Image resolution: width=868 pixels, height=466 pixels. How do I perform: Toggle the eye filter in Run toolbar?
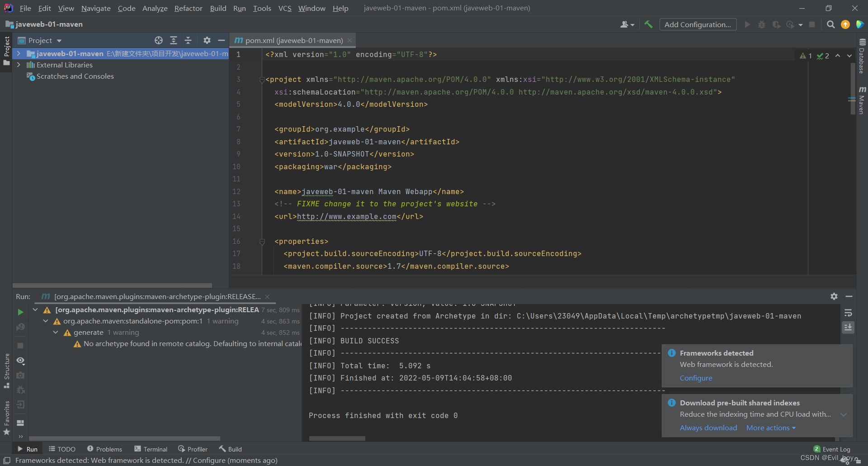[20, 361]
